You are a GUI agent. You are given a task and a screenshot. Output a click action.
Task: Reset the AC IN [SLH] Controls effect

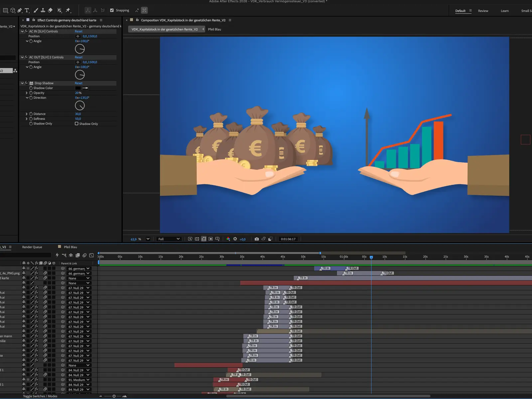pyautogui.click(x=78, y=31)
